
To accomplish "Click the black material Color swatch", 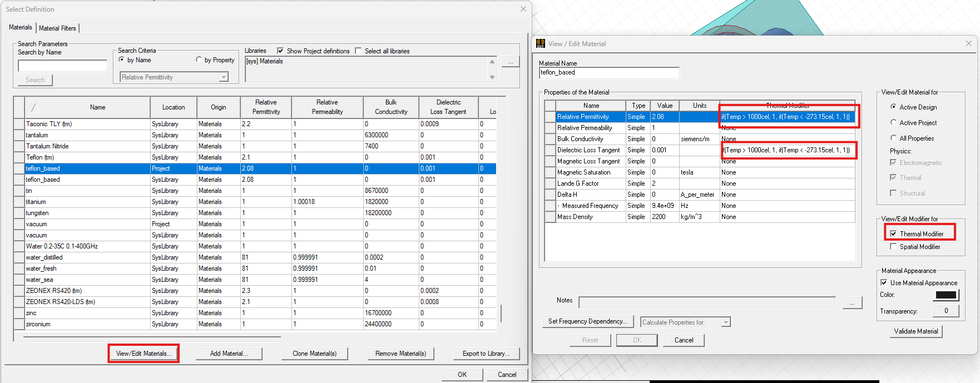I will point(946,295).
